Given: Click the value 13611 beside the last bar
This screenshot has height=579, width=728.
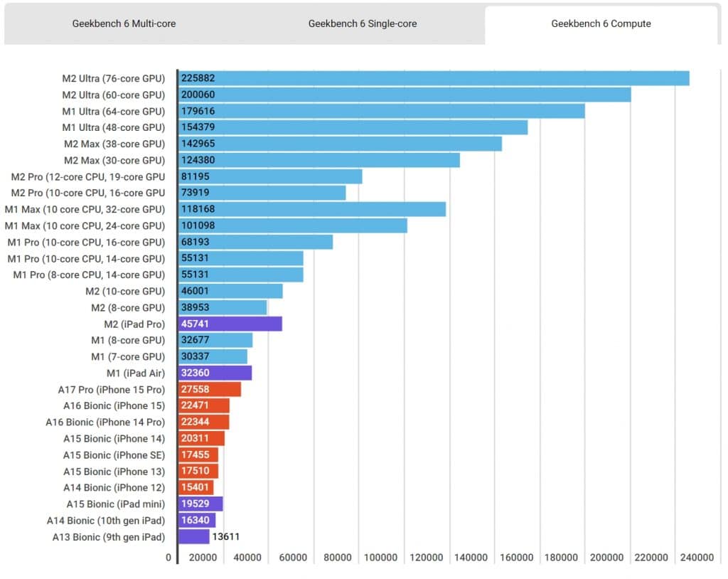Looking at the screenshot, I should tap(225, 537).
